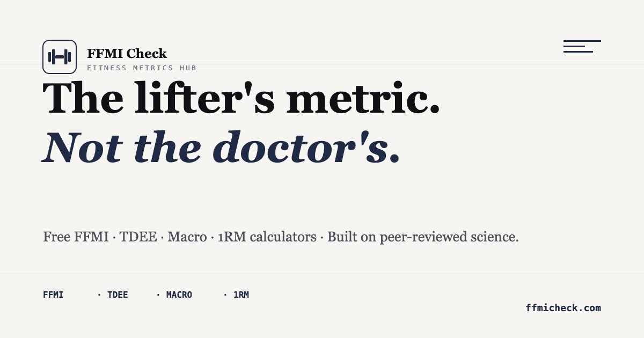Image resolution: width=644 pixels, height=338 pixels.
Task: Click the word 'lifter's' in bold headline
Action: (x=204, y=98)
